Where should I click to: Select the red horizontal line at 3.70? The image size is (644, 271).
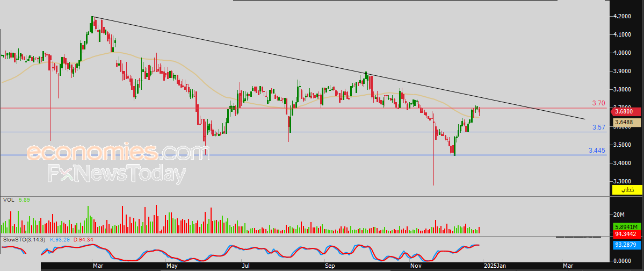tap(304, 108)
